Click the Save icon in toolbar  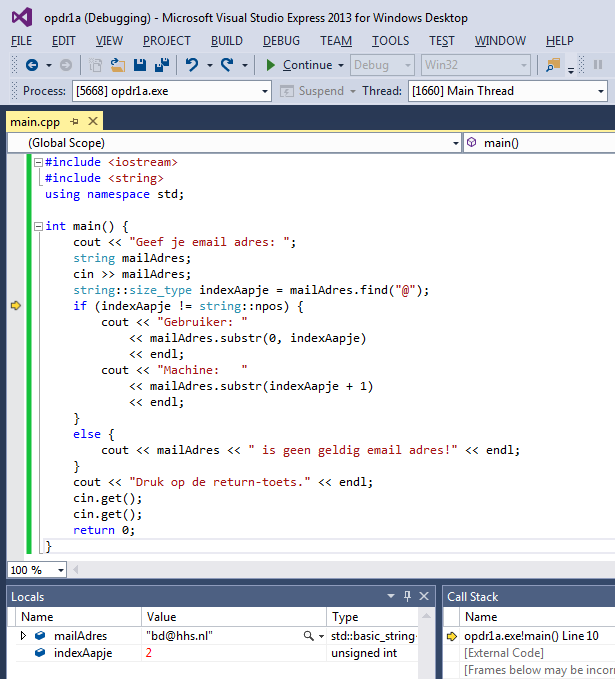click(x=139, y=65)
